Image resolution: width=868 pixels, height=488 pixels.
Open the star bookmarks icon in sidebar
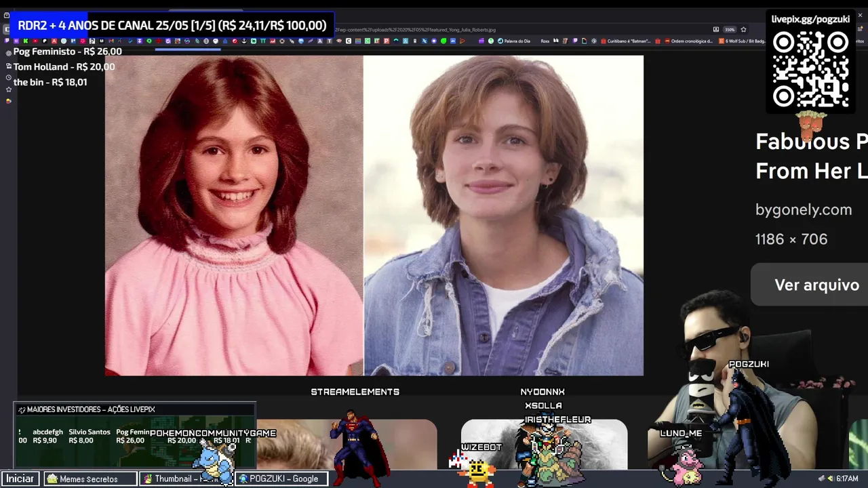click(x=8, y=89)
